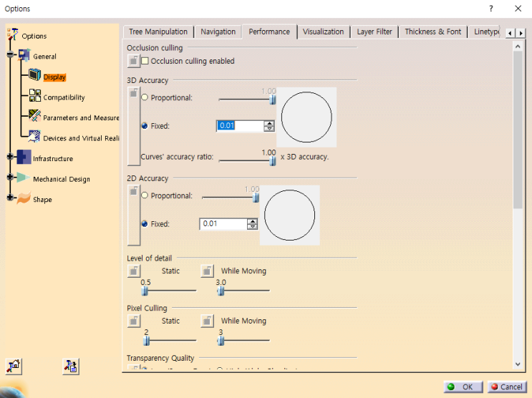This screenshot has height=398, width=532.
Task: Click Pixel Culling While Moving lock icon
Action: [x=207, y=321]
